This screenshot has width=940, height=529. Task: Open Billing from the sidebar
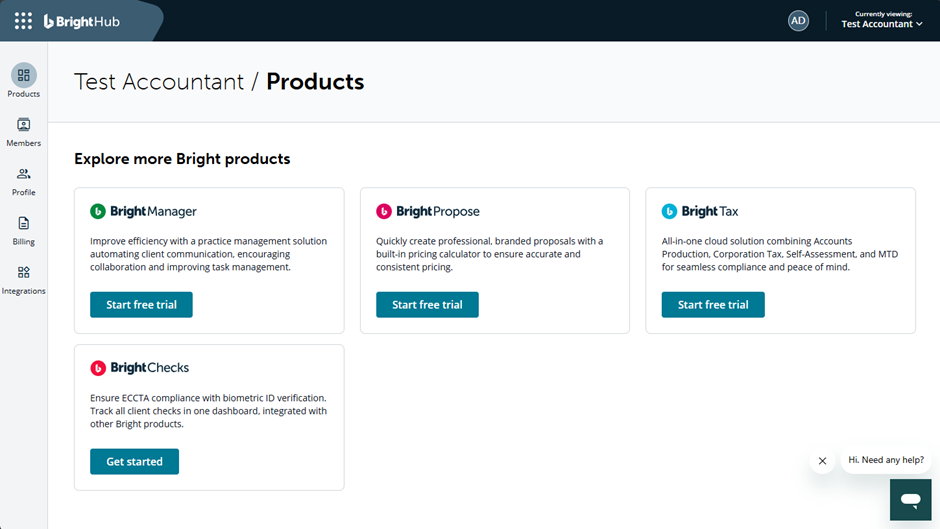pos(23,230)
